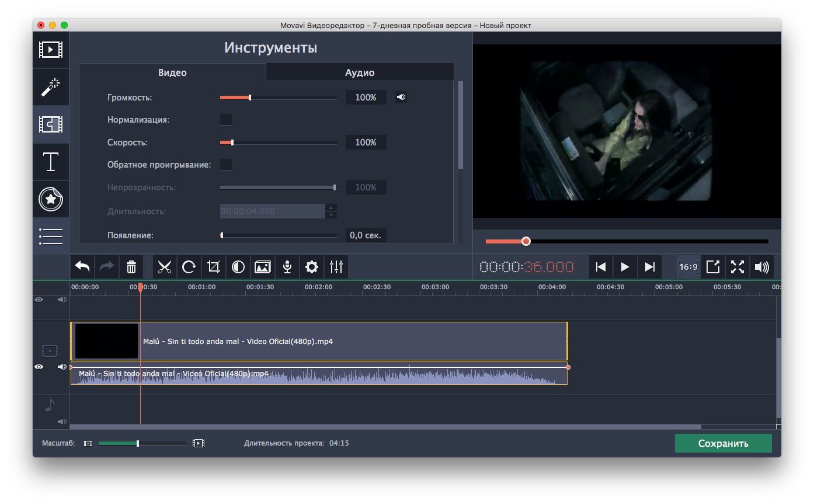This screenshot has height=504, width=814.
Task: Click the Длительность проекта 04:15 text
Action: coord(297,443)
